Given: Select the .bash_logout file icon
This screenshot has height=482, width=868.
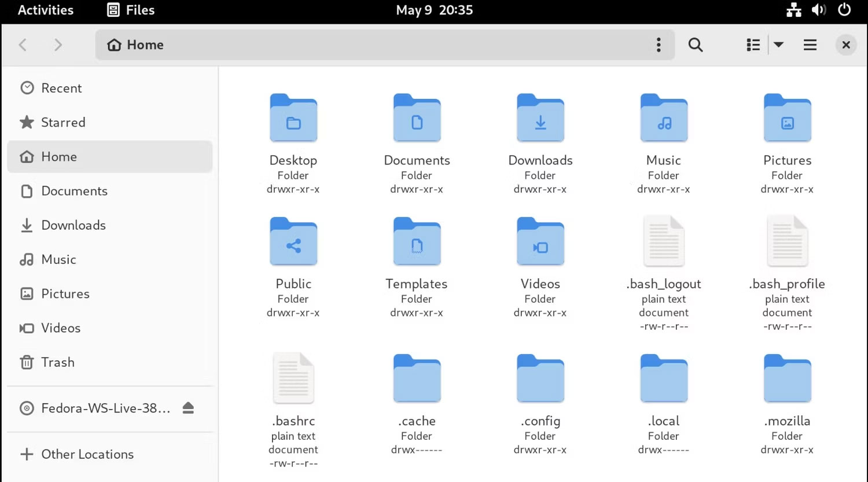Looking at the screenshot, I should click(664, 241).
